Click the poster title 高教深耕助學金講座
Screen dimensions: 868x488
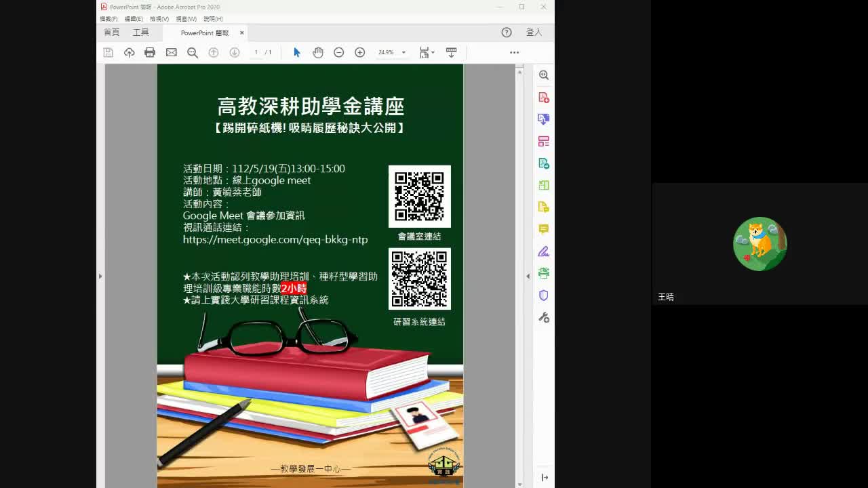click(x=311, y=106)
